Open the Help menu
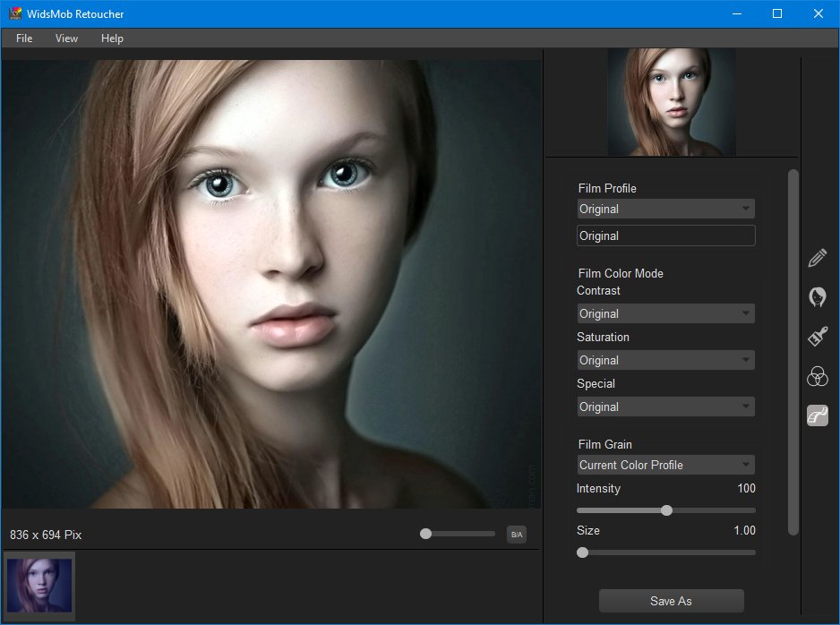 coord(112,39)
